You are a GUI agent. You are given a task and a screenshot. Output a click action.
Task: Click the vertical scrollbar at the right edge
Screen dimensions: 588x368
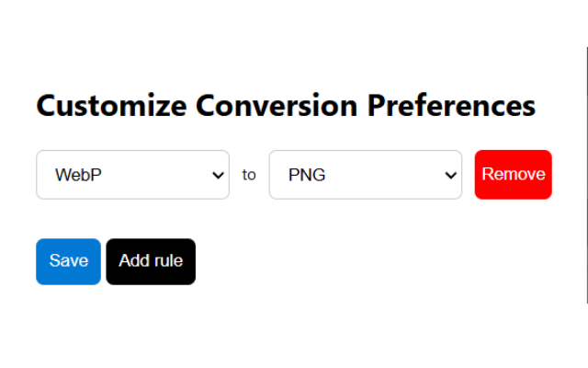click(x=586, y=175)
